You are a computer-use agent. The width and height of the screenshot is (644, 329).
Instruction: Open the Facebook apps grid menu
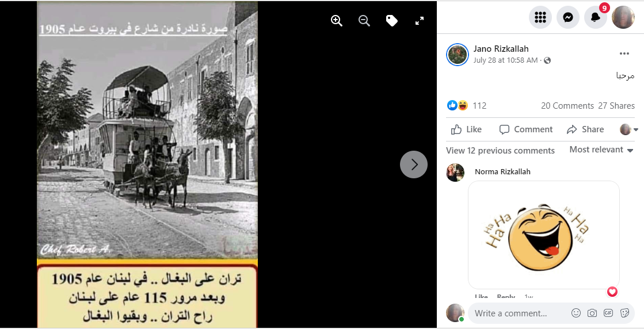click(540, 17)
